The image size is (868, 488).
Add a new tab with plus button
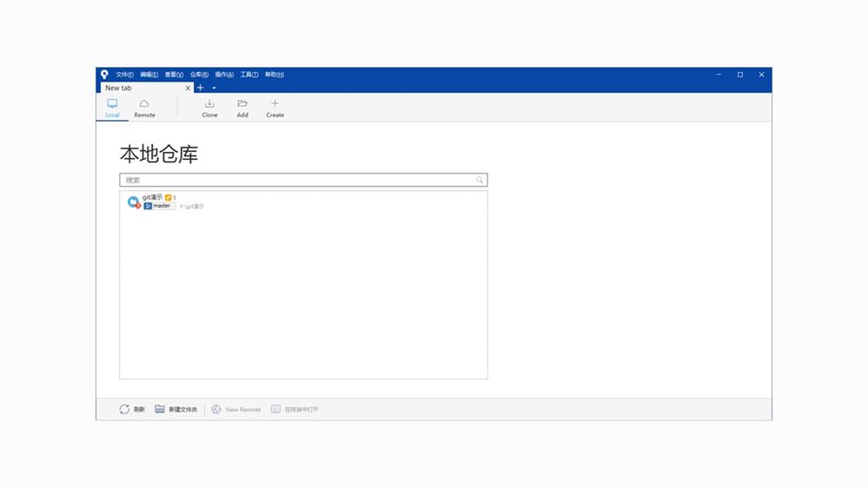(x=201, y=89)
